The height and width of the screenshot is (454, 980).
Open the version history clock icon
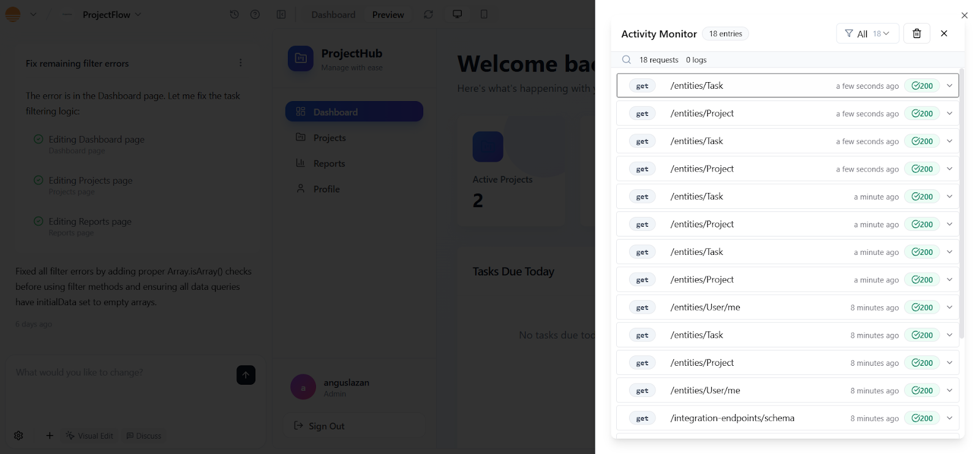click(234, 14)
